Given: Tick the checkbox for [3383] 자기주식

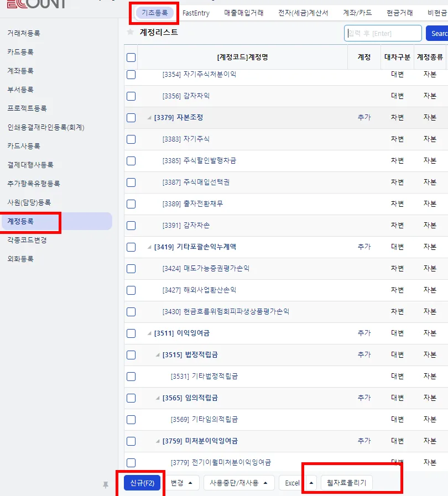Looking at the screenshot, I should (131, 139).
